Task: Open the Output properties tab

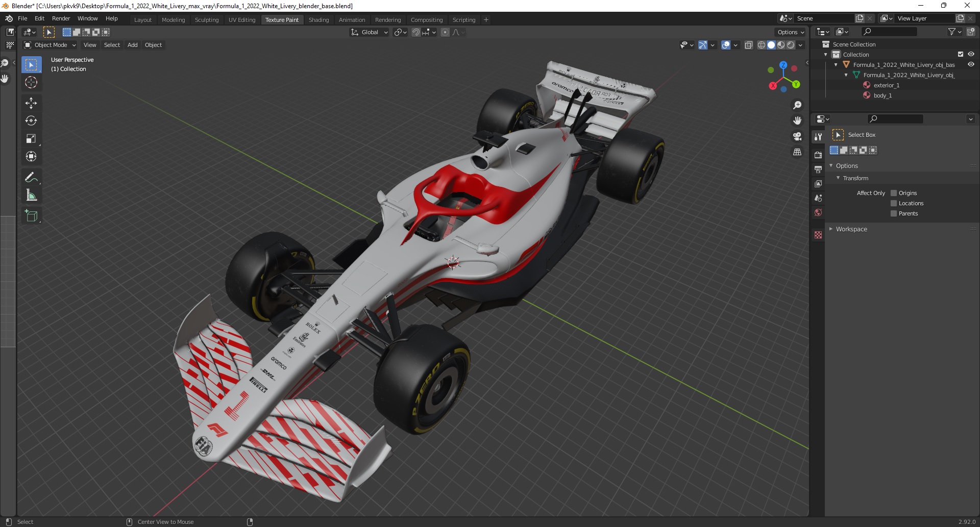Action: tap(818, 169)
